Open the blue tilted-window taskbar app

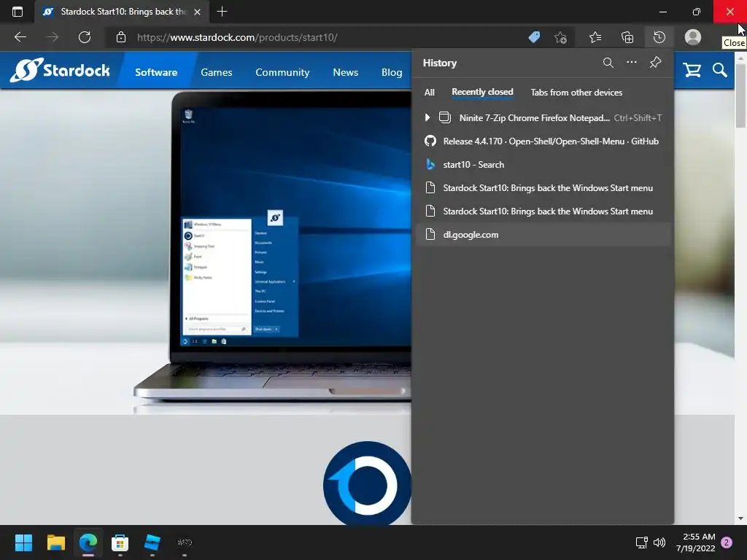[152, 542]
